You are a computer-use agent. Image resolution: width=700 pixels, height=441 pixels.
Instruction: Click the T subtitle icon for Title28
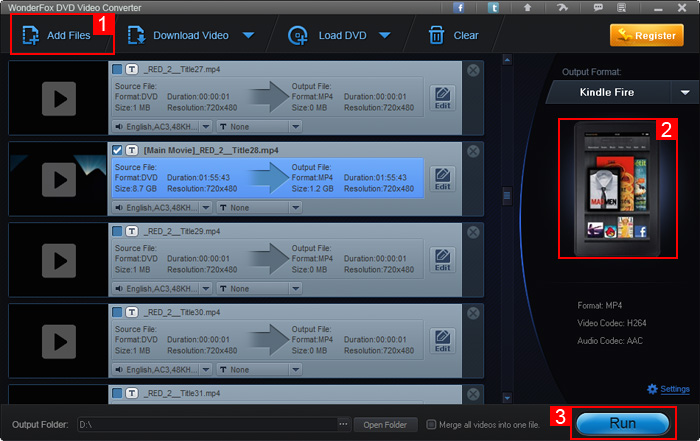[132, 150]
